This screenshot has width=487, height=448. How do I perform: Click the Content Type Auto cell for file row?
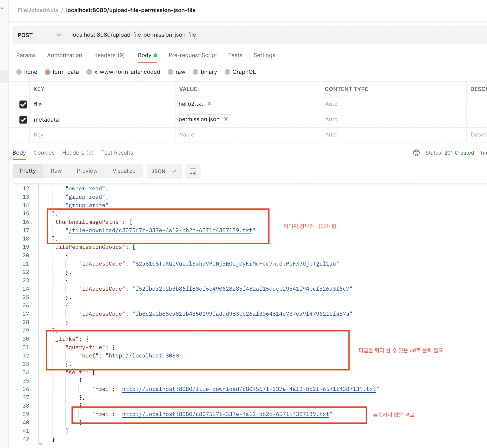point(394,104)
